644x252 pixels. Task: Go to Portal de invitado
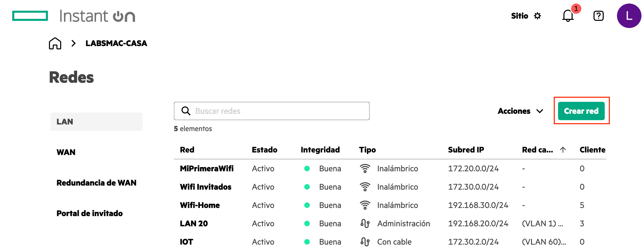point(89,213)
